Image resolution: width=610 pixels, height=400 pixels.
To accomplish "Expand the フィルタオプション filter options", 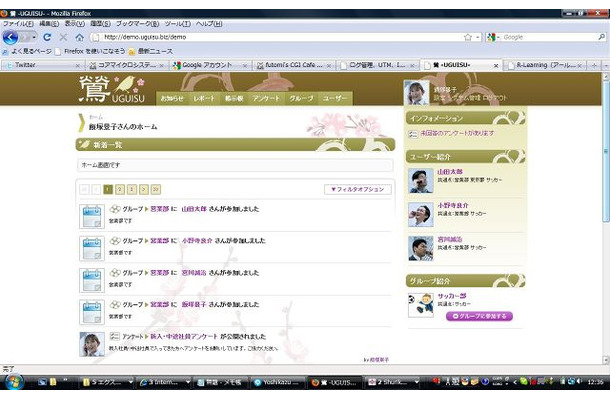I will pos(358,189).
